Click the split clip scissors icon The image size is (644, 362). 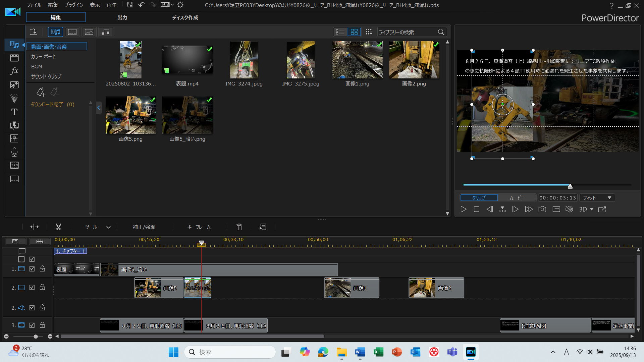pyautogui.click(x=58, y=227)
